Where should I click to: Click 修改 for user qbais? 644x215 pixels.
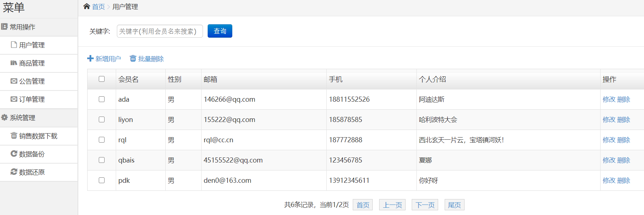[x=609, y=160]
